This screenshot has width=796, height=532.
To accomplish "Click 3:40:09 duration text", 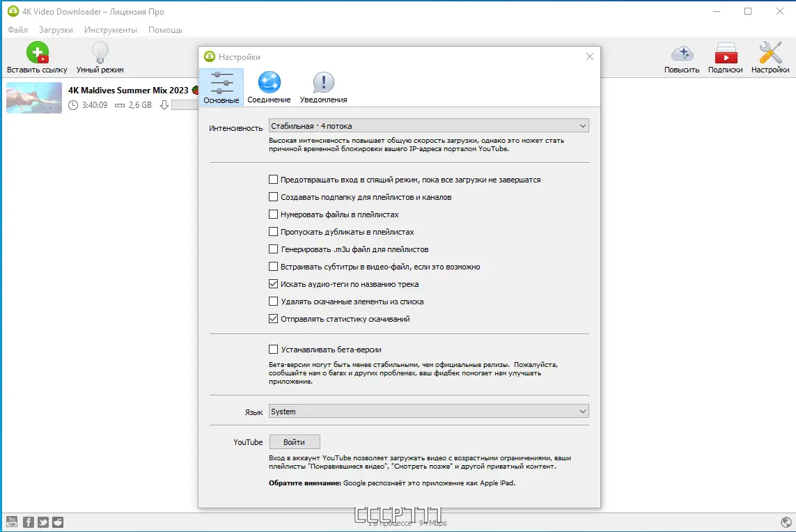I will [x=95, y=105].
